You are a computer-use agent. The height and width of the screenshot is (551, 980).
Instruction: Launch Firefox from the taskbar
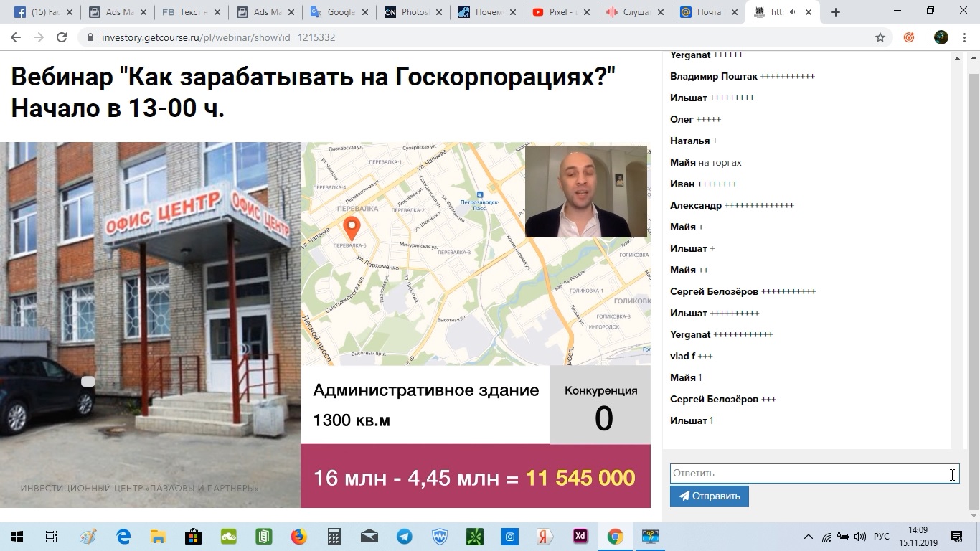coord(298,536)
